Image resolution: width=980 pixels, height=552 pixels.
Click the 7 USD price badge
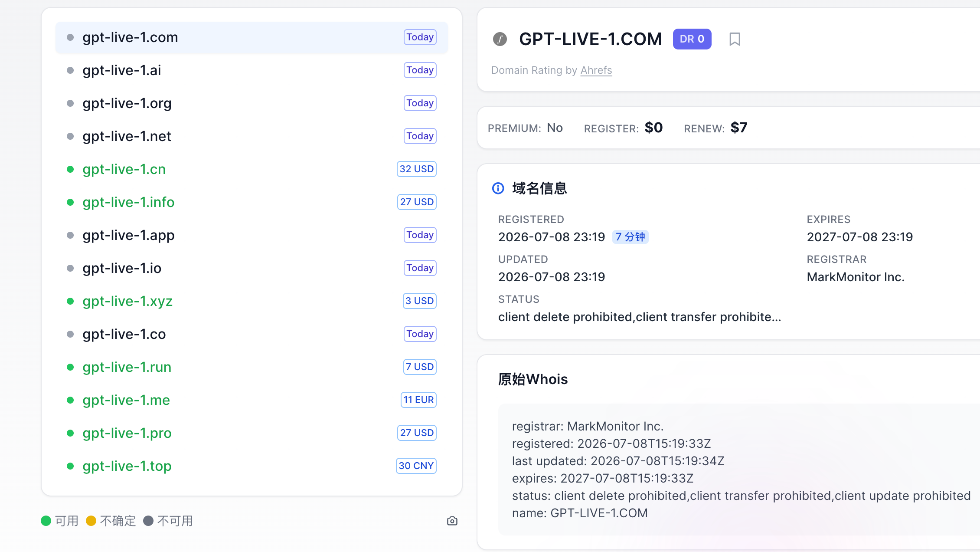point(419,367)
